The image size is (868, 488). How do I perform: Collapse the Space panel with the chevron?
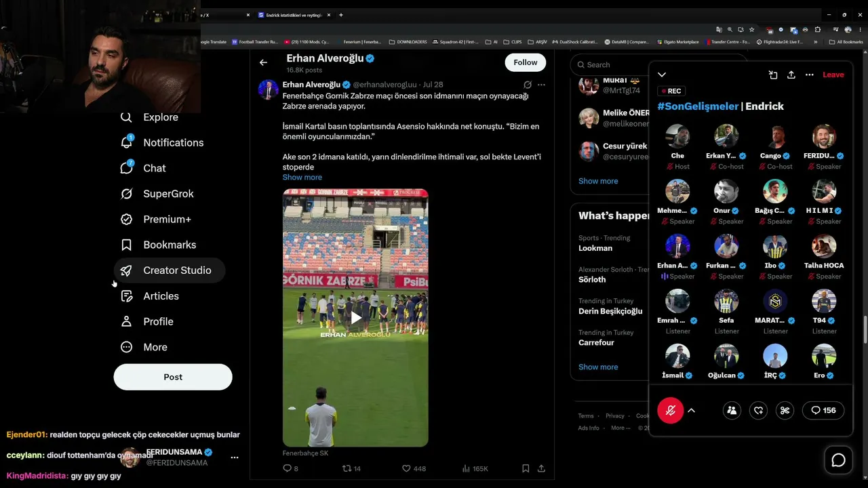(662, 75)
